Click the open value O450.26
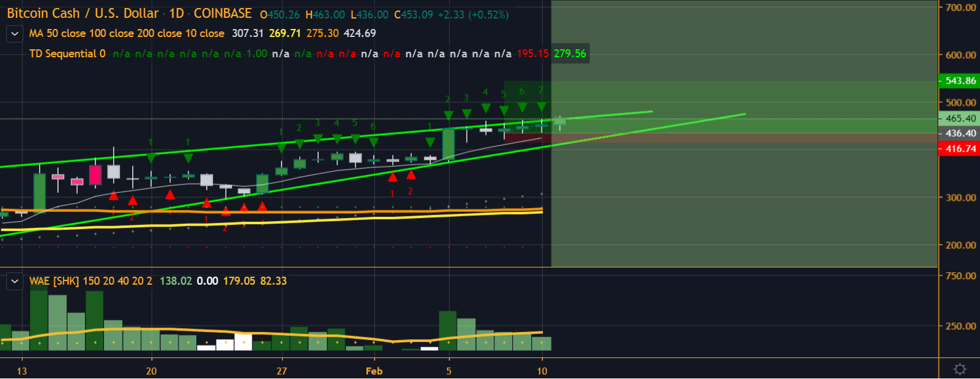Image resolution: width=980 pixels, height=379 pixels. [279, 15]
